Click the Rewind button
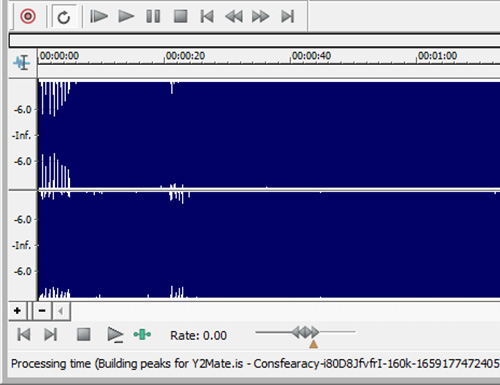 [234, 16]
